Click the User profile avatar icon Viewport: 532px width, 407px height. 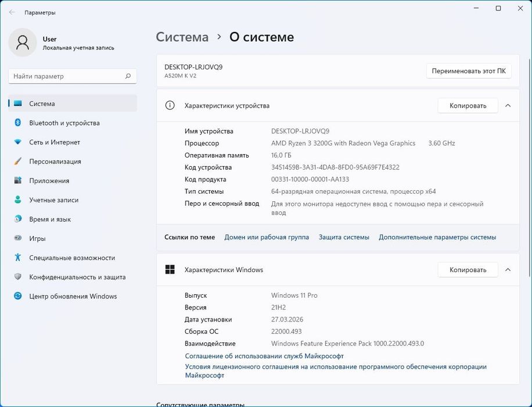tap(23, 43)
